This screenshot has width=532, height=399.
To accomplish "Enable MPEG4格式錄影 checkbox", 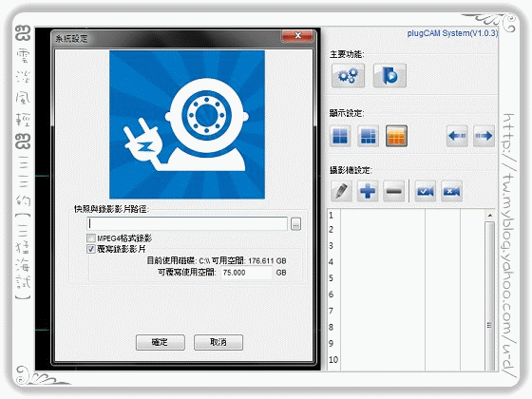I will point(90,237).
